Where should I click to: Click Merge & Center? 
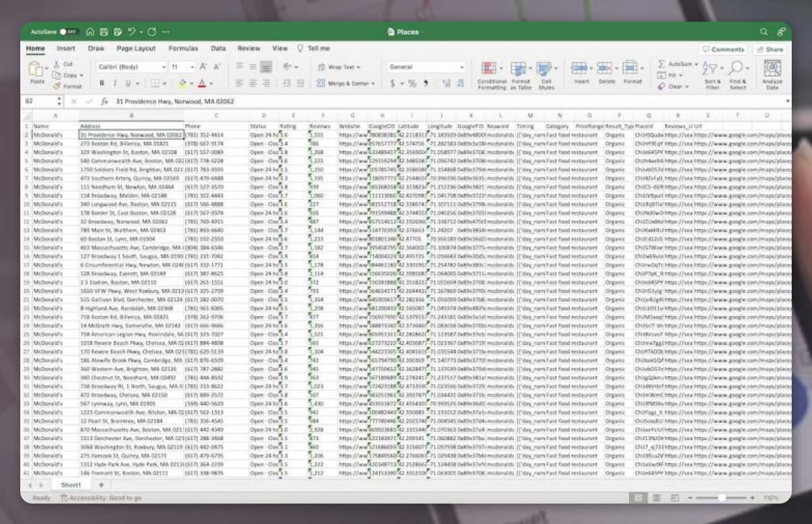[x=345, y=83]
